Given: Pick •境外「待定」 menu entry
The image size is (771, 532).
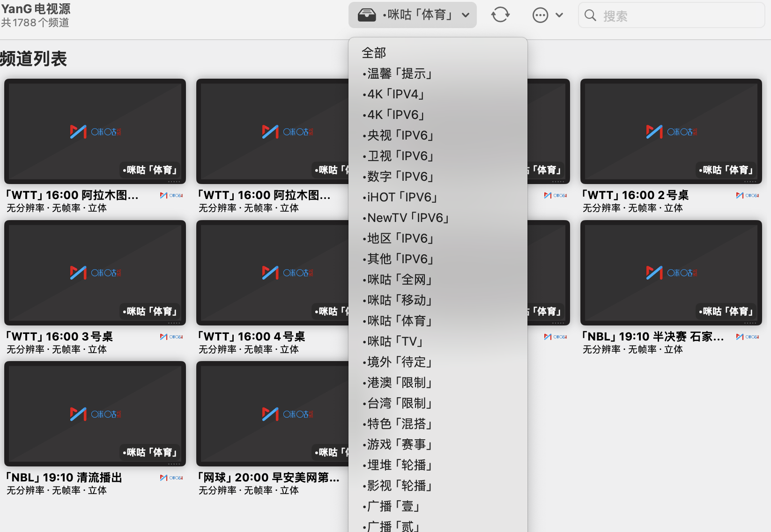Looking at the screenshot, I should click(438, 362).
